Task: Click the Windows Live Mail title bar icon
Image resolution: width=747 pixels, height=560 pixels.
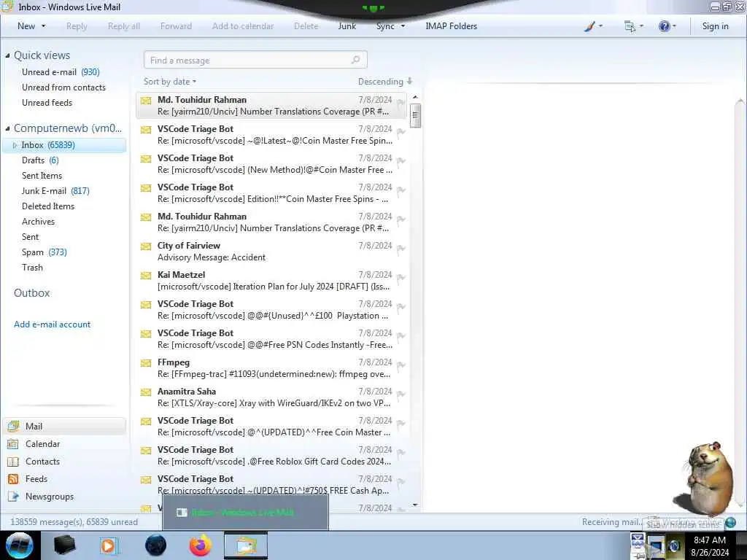Action: click(x=7, y=7)
